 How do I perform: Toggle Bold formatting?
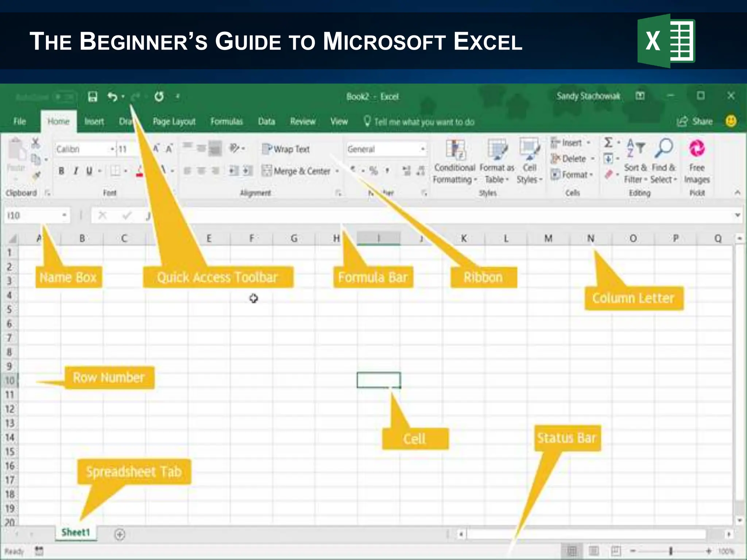(61, 171)
